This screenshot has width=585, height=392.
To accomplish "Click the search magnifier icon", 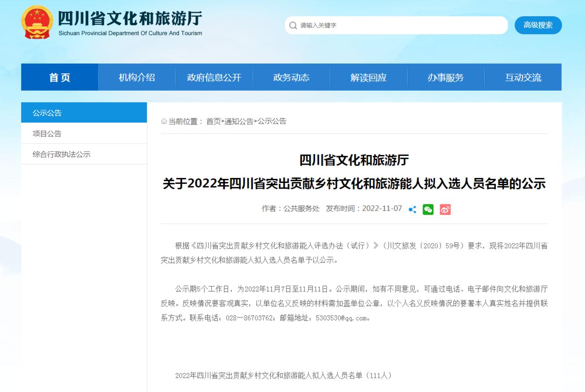I will (293, 26).
